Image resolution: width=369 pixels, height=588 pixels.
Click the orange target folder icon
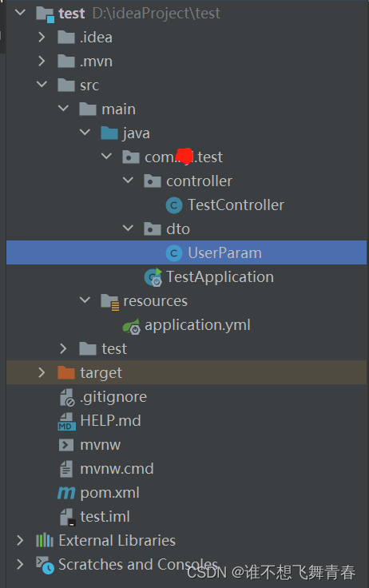click(x=66, y=373)
